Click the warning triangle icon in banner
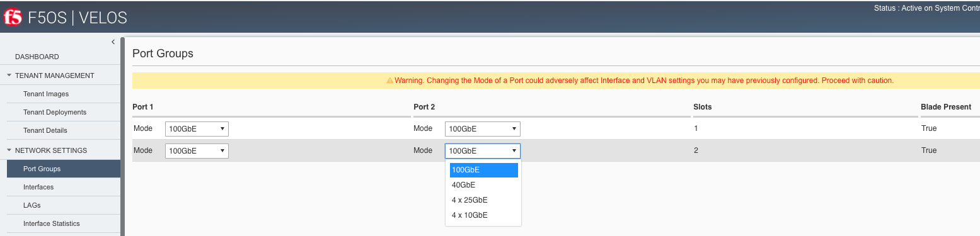This screenshot has width=980, height=236. tap(389, 81)
